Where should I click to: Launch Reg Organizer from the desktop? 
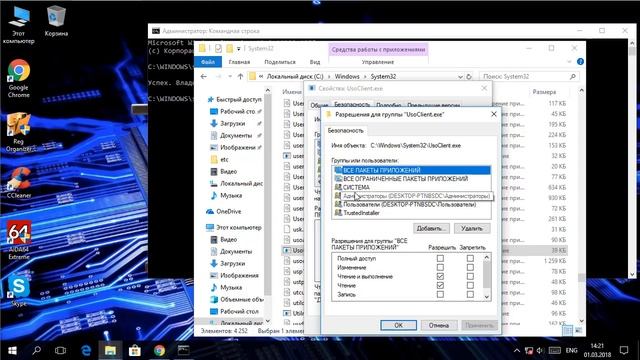pyautogui.click(x=18, y=133)
